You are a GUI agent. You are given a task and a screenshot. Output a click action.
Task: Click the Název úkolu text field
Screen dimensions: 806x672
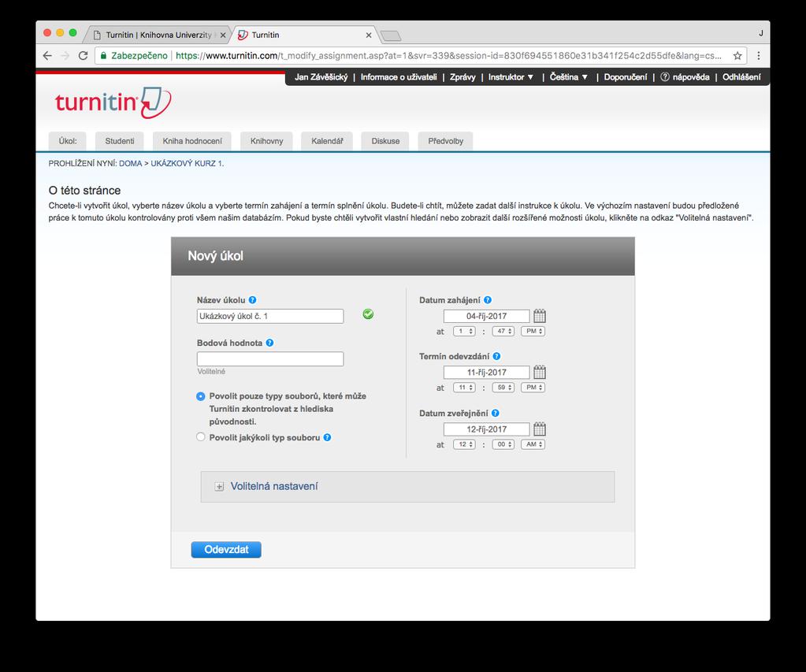click(x=270, y=316)
